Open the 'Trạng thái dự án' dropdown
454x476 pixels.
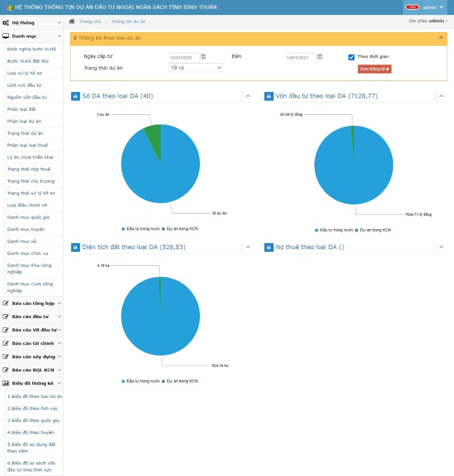coord(195,68)
